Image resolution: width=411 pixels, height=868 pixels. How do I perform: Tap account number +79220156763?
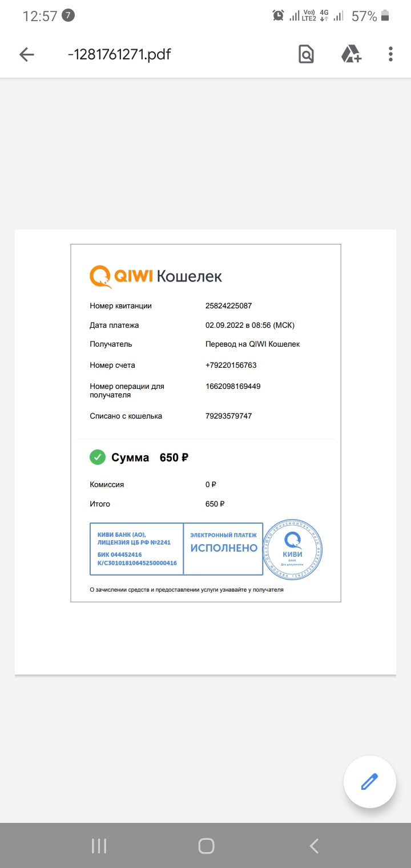click(231, 365)
